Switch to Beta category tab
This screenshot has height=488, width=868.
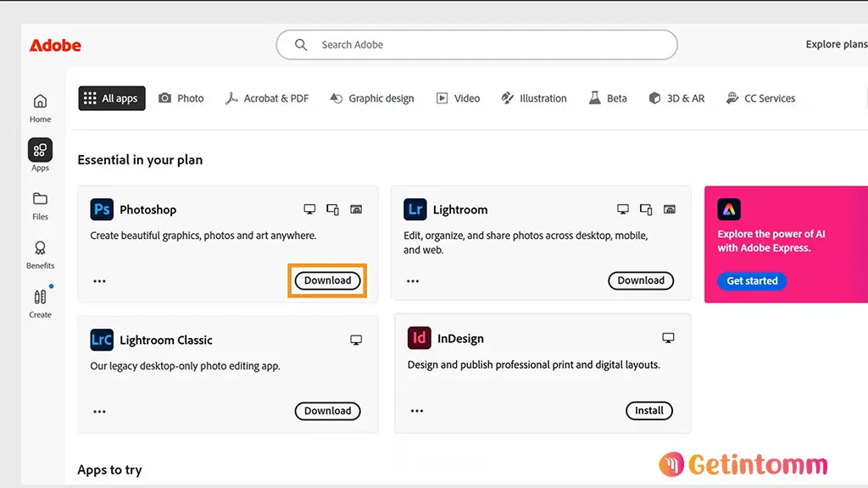point(608,98)
